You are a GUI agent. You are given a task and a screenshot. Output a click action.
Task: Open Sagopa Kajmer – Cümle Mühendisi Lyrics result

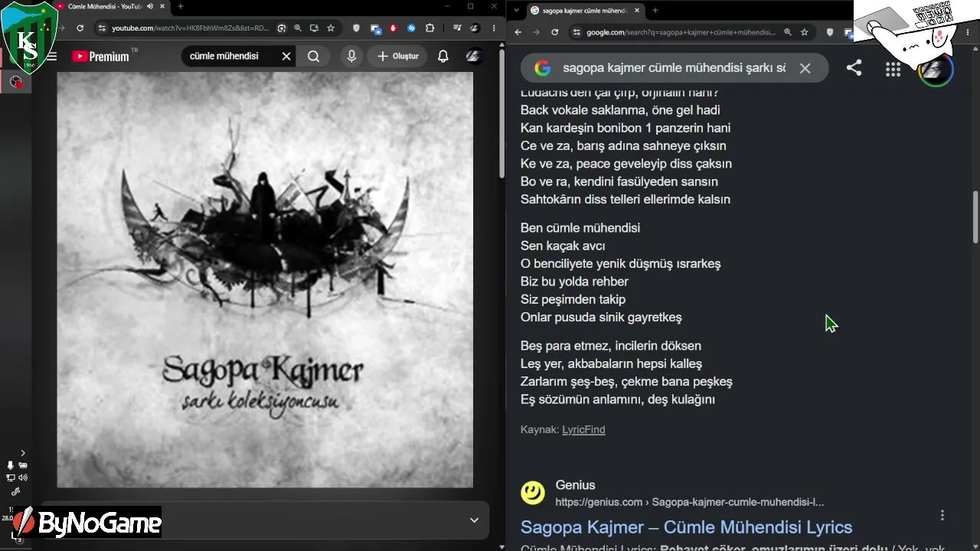click(x=686, y=527)
